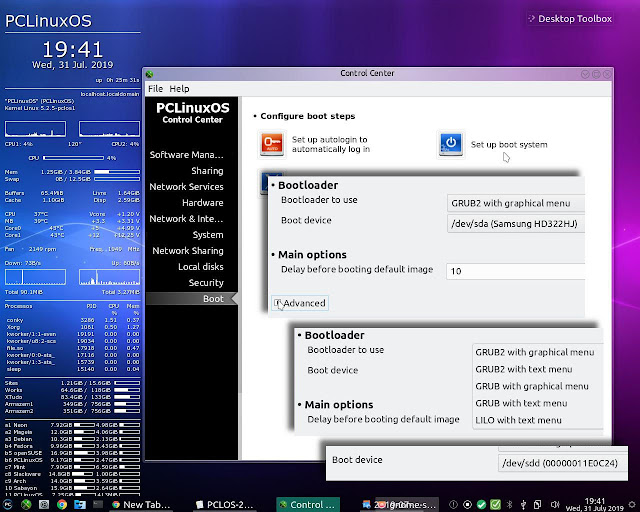Image resolution: width=640 pixels, height=512 pixels.
Task: Click the Bluetooth tray icon
Action: click(509, 505)
